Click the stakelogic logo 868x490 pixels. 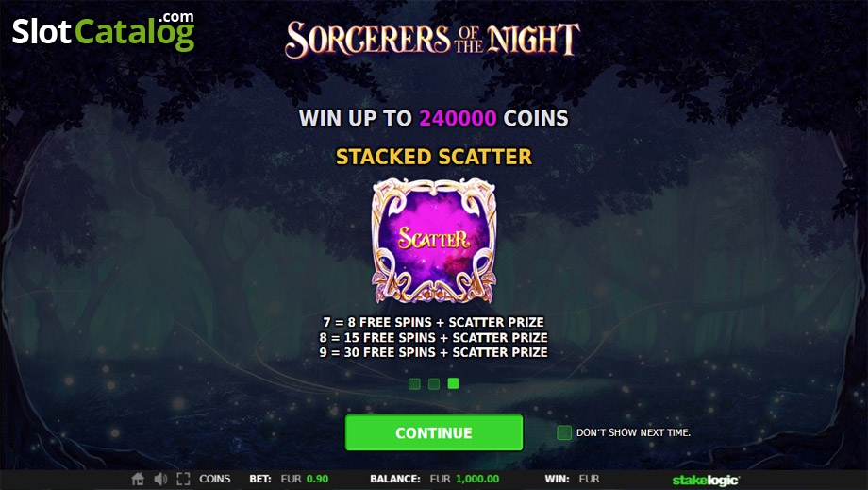[706, 480]
